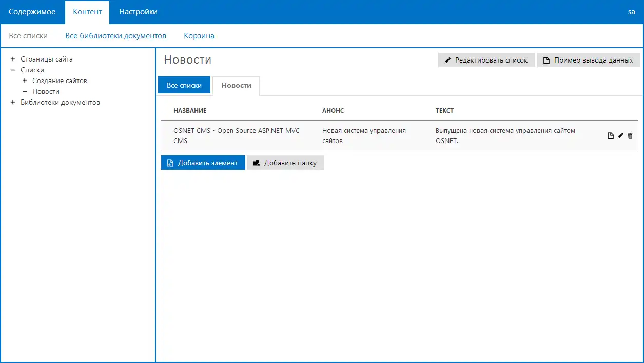The height and width of the screenshot is (363, 644).
Task: Click the Новости page heading
Action: 188,60
